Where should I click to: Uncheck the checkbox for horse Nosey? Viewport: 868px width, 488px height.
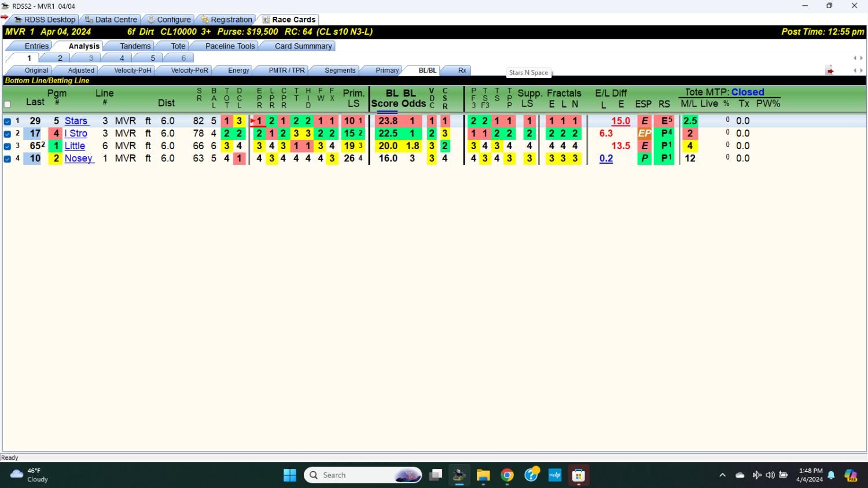[8, 159]
